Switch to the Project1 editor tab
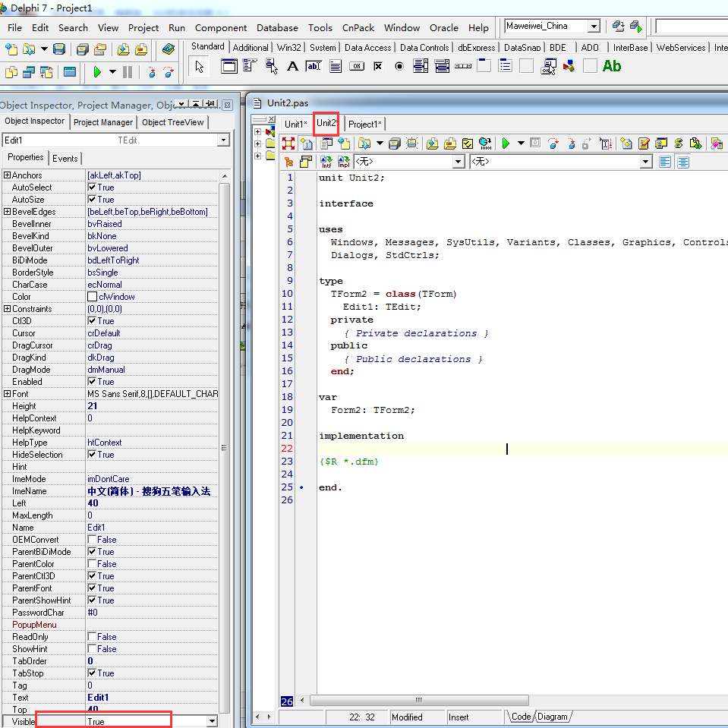Viewport: 728px width, 728px height. pyautogui.click(x=365, y=124)
